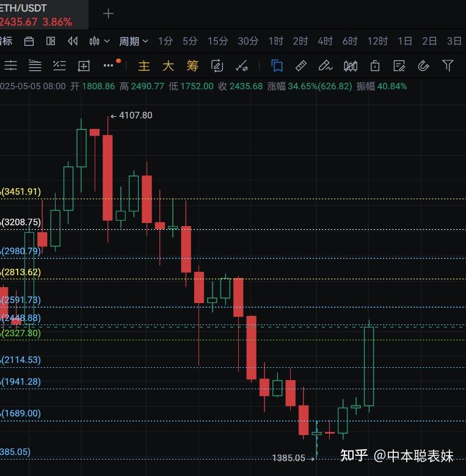Select the 12时 interval
466x476 pixels.
coord(377,41)
